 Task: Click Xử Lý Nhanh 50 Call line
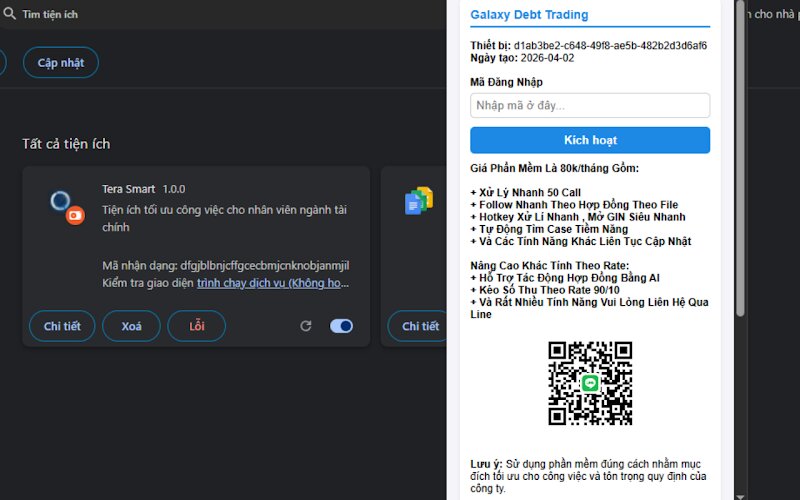pos(526,192)
